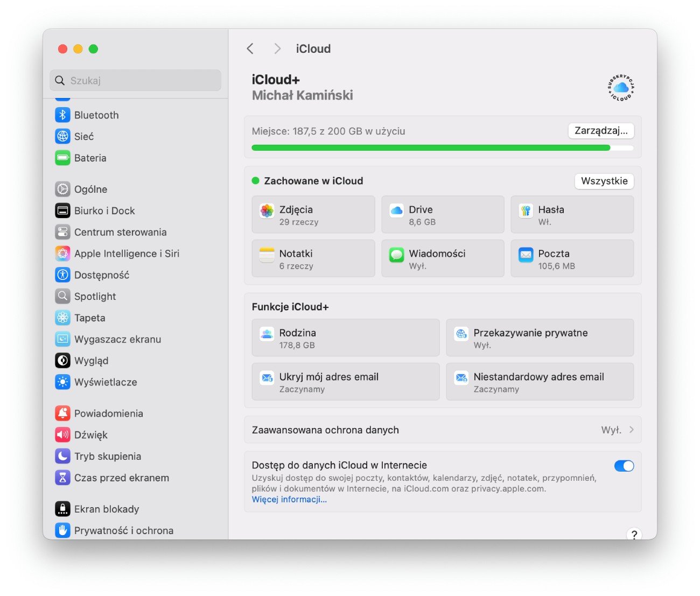
Task: Click the Wszystkie button
Action: click(604, 181)
